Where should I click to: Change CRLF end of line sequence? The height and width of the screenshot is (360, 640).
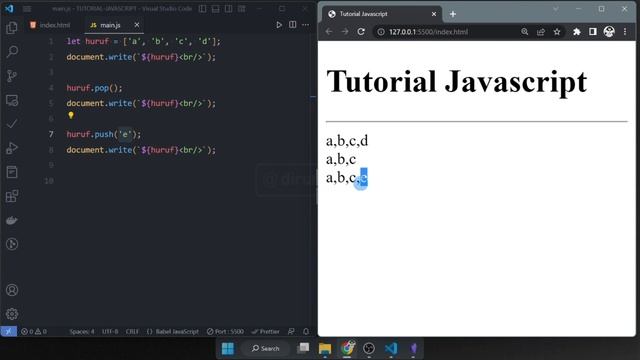[x=132, y=331]
